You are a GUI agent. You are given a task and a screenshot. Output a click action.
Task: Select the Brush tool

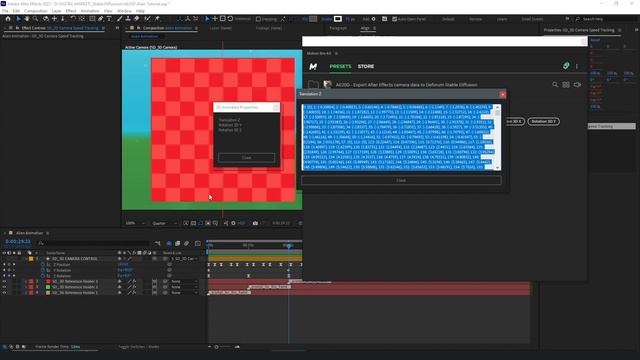[120, 19]
